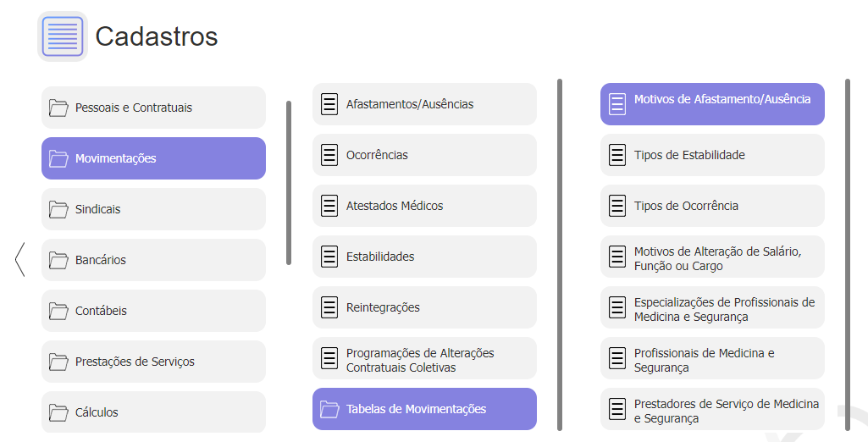Expand the Bancários folder
The width and height of the screenshot is (868, 442).
coord(153,260)
